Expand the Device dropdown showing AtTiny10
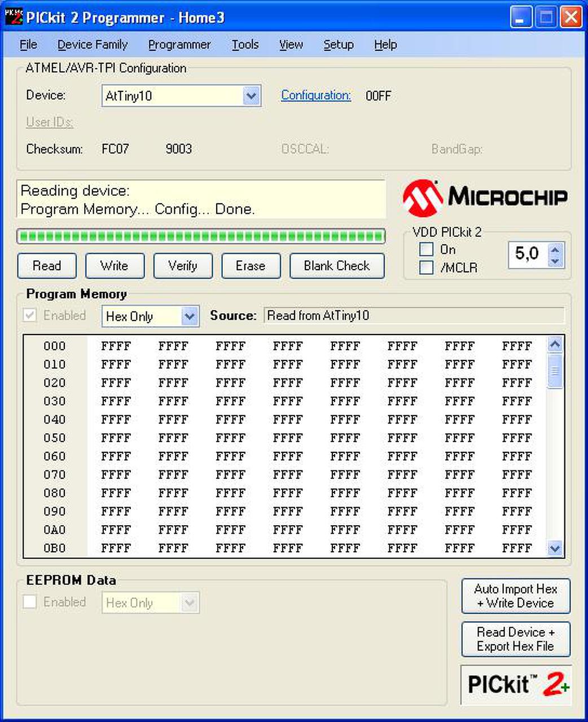This screenshot has height=722, width=588. [x=251, y=96]
